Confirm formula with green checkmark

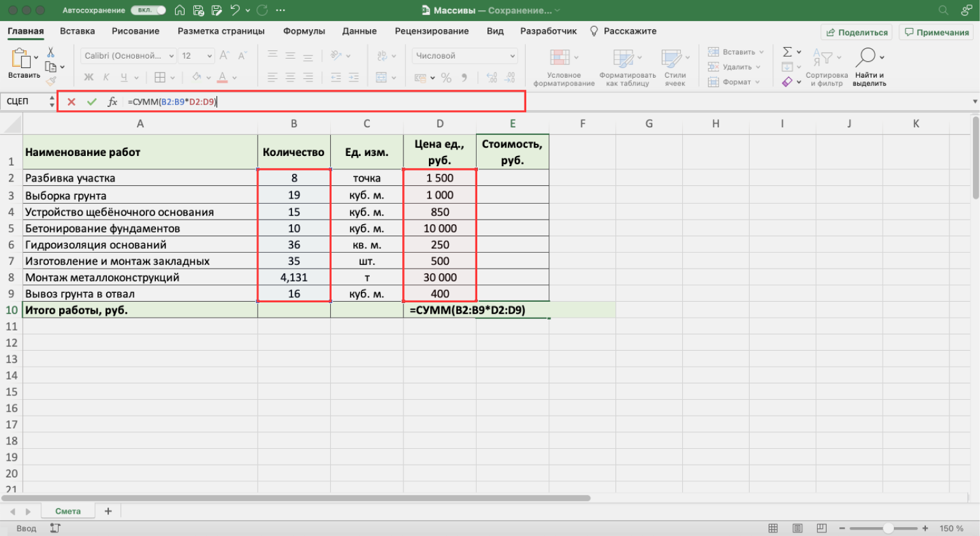coord(92,102)
